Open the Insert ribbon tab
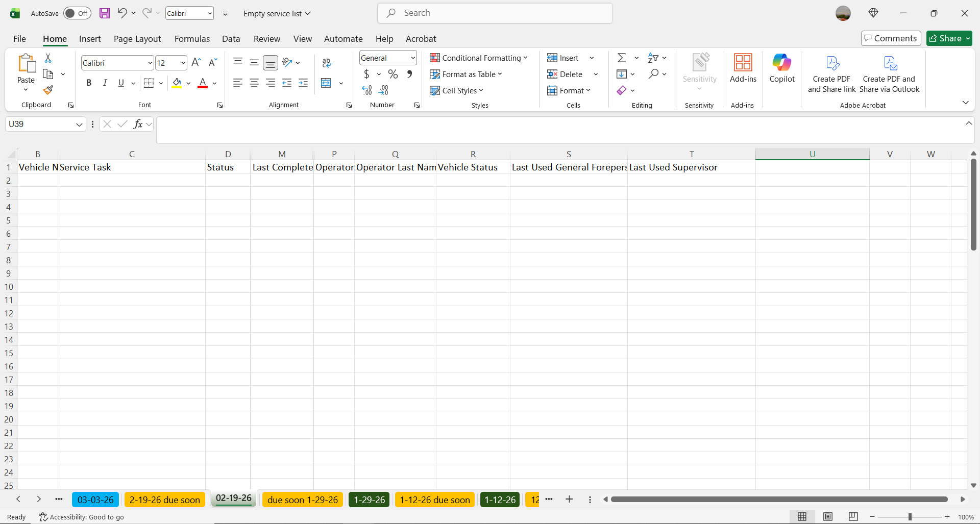Image resolution: width=980 pixels, height=524 pixels. click(90, 39)
